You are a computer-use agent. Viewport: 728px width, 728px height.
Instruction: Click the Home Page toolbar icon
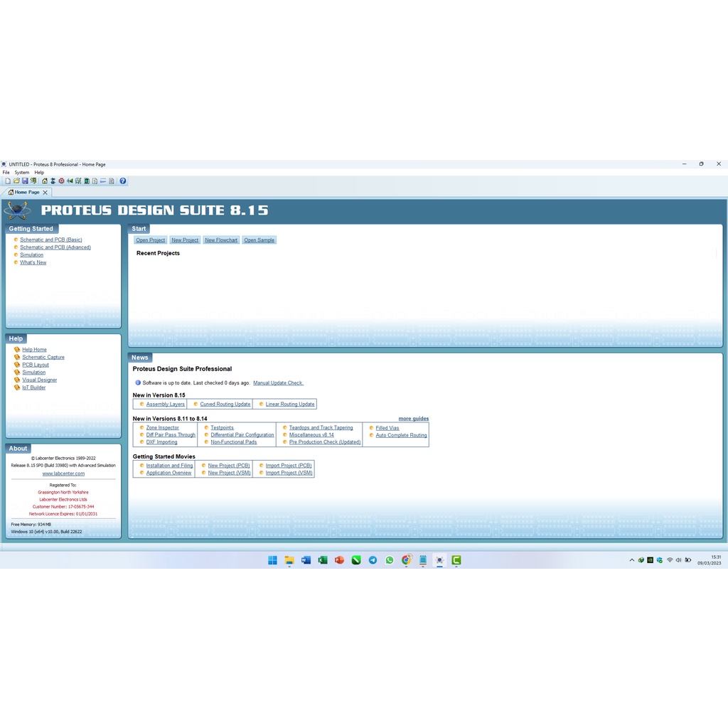coord(44,181)
